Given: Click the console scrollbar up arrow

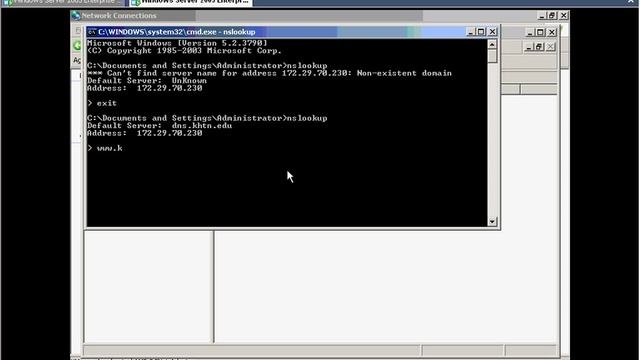Looking at the screenshot, I should tap(492, 44).
